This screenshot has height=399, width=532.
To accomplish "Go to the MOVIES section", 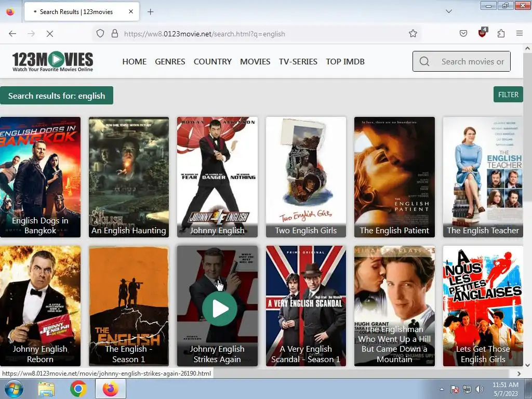I will (x=255, y=61).
